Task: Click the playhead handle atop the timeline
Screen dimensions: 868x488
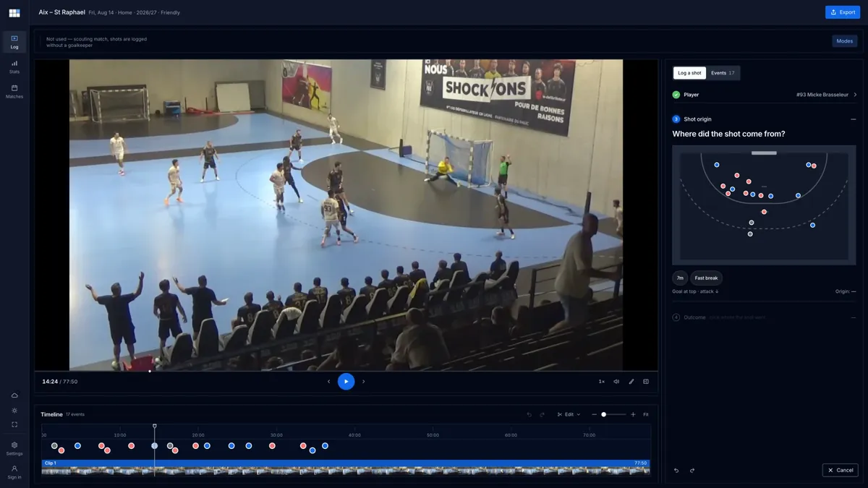Action: [x=154, y=426]
